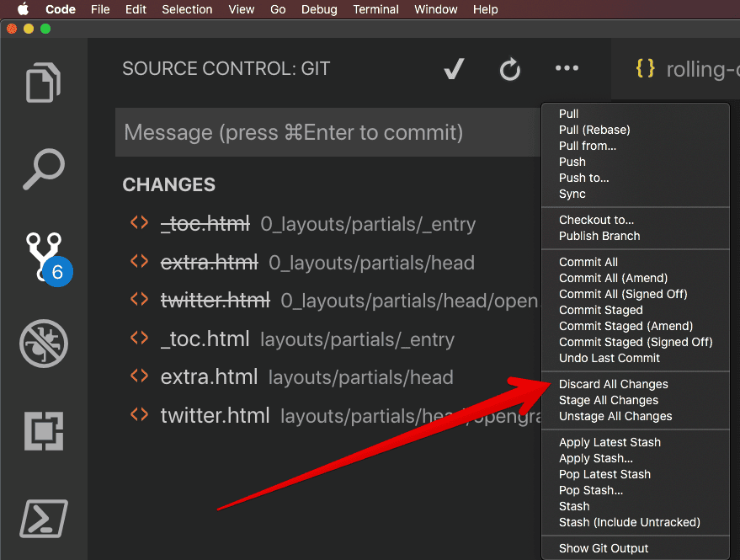740x560 pixels.
Task: Open the Apple menu
Action: coord(23,9)
